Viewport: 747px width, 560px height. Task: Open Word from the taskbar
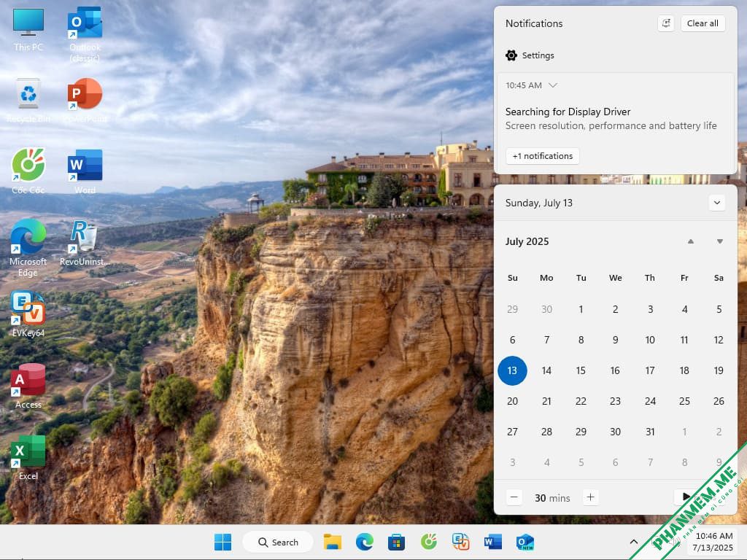tap(492, 542)
